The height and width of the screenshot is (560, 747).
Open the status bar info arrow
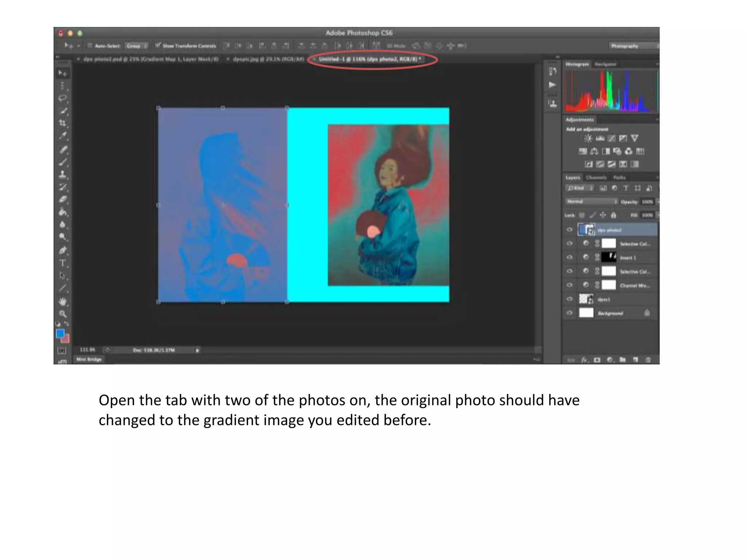tap(197, 350)
